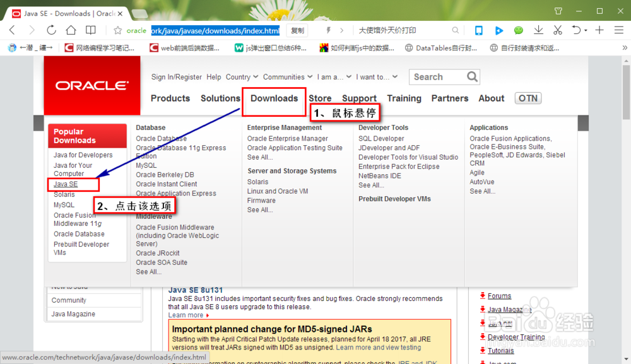Screen dimensions: 631x364
Task: Click Learn more under Java SE 8u131
Action: click(x=186, y=315)
